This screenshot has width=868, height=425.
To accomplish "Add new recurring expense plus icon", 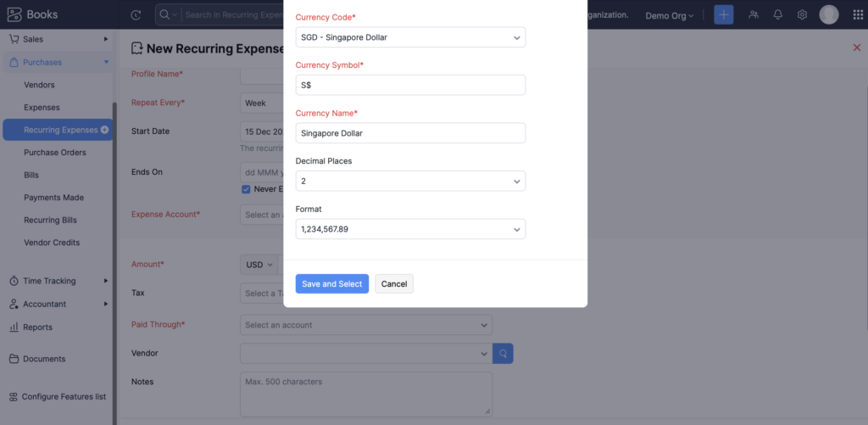I will [105, 130].
